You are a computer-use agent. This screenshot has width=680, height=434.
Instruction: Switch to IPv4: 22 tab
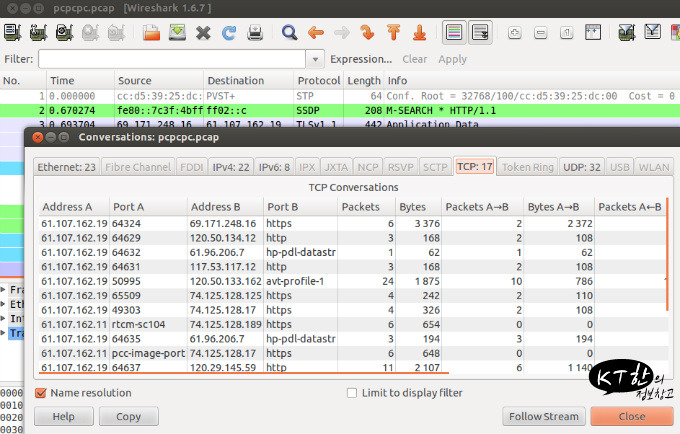click(231, 167)
